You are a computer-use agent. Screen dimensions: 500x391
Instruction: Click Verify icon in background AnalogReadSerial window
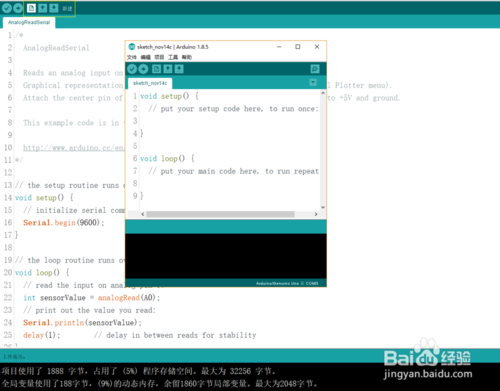click(x=7, y=8)
